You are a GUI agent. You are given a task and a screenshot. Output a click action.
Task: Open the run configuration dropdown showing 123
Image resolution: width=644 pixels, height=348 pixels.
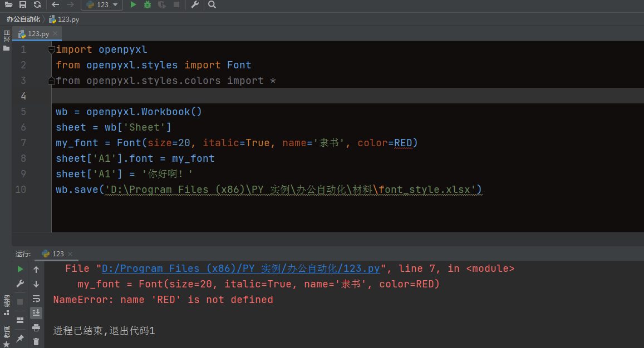click(x=102, y=5)
